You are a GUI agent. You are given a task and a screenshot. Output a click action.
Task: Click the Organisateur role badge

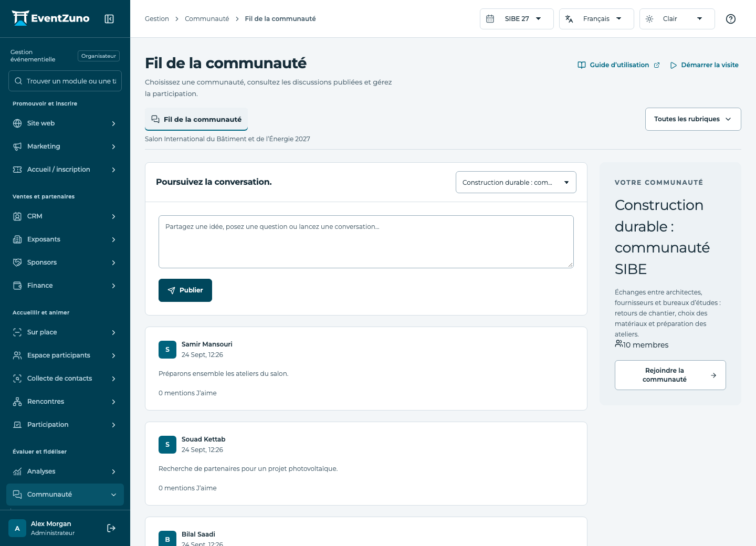[99, 56]
